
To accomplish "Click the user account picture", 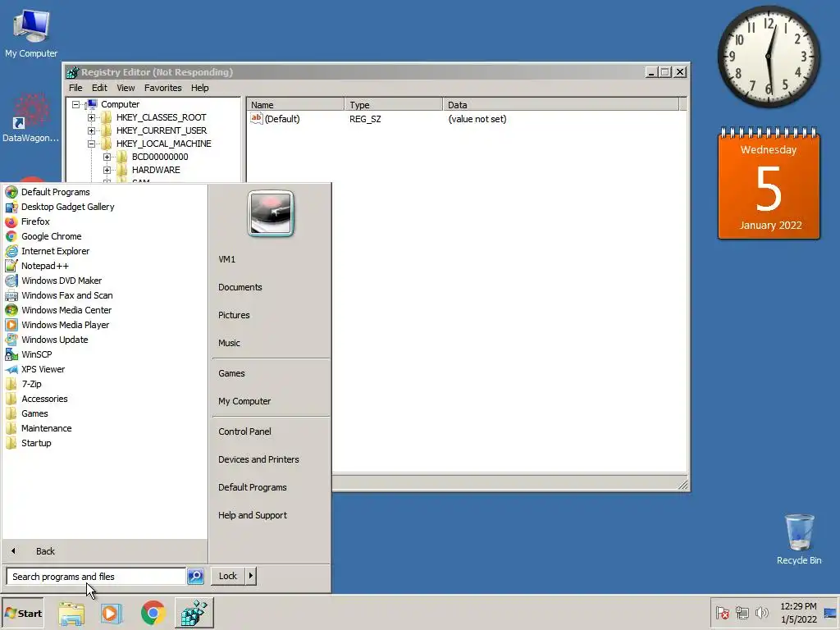I will click(271, 213).
